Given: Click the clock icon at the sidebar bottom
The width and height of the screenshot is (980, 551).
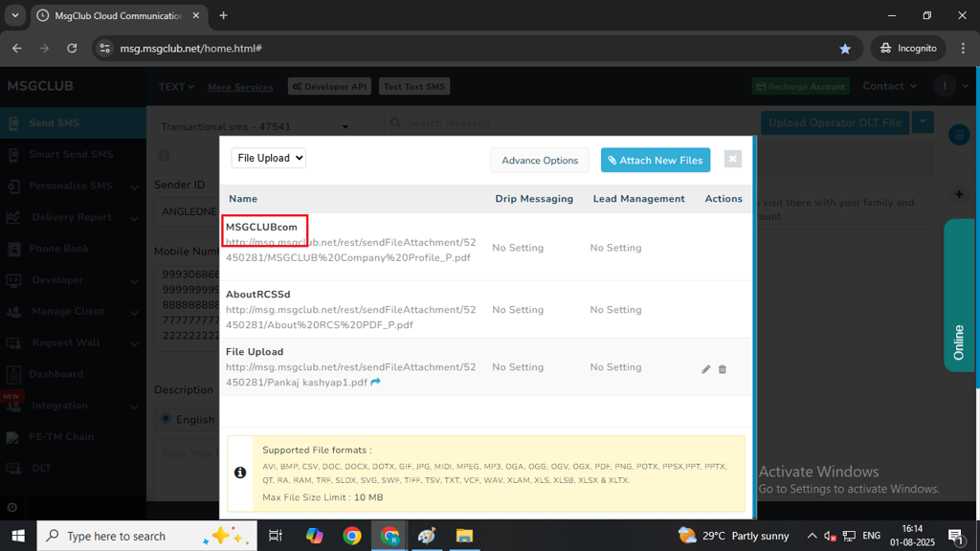Looking at the screenshot, I should coord(11,507).
